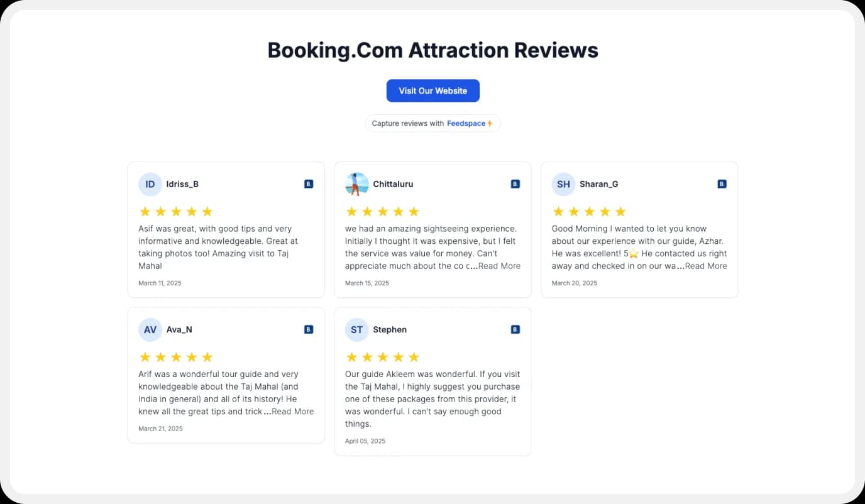Click Chittaluru's profile picture
Image resolution: width=865 pixels, height=504 pixels.
(x=356, y=184)
